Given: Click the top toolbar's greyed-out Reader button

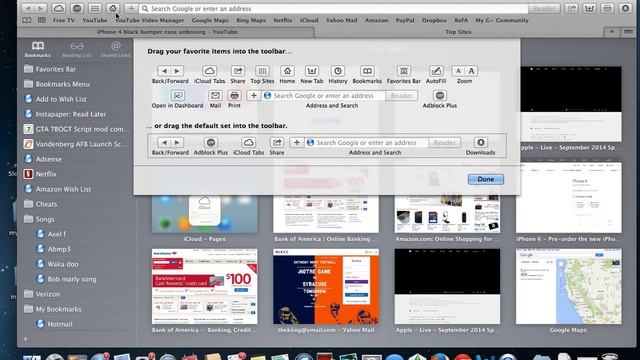Looking at the screenshot, I should click(x=544, y=8).
